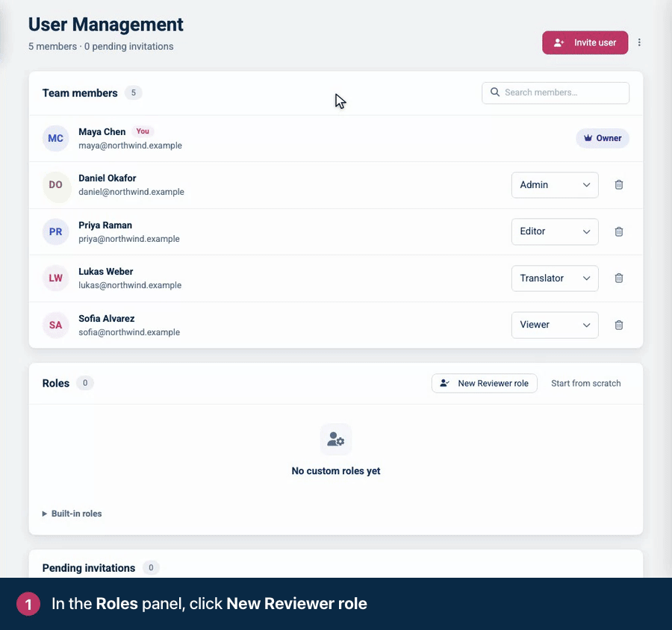Click the Pending invitations heading
The width and height of the screenshot is (672, 630).
[x=89, y=568]
